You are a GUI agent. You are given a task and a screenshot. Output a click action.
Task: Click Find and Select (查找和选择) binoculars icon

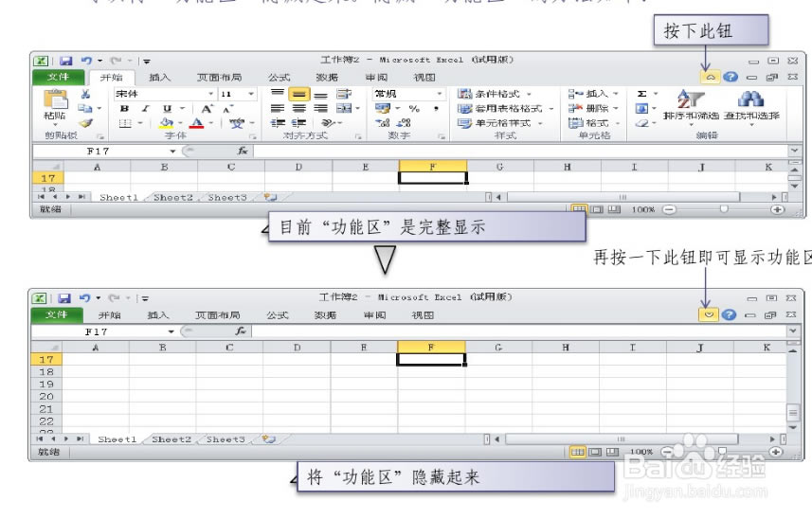(x=750, y=98)
